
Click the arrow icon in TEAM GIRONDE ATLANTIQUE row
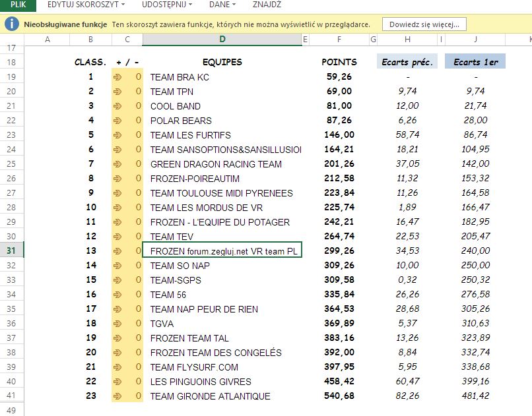click(117, 396)
